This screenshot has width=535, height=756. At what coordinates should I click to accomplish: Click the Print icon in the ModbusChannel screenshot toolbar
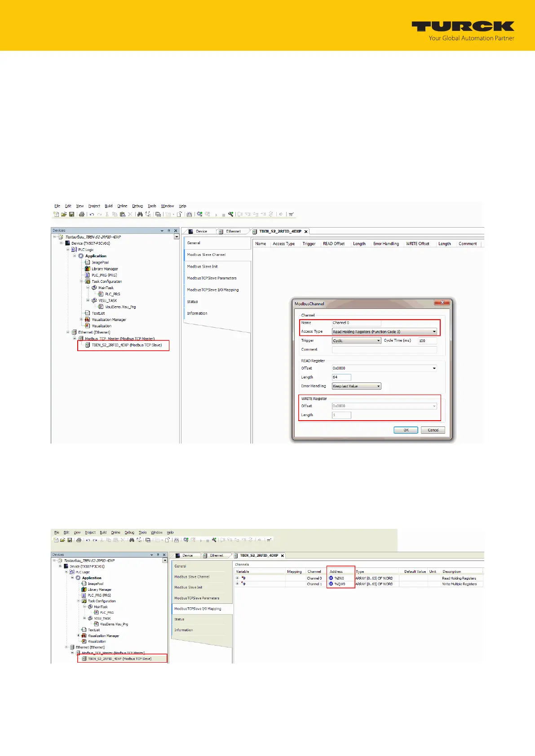82,215
